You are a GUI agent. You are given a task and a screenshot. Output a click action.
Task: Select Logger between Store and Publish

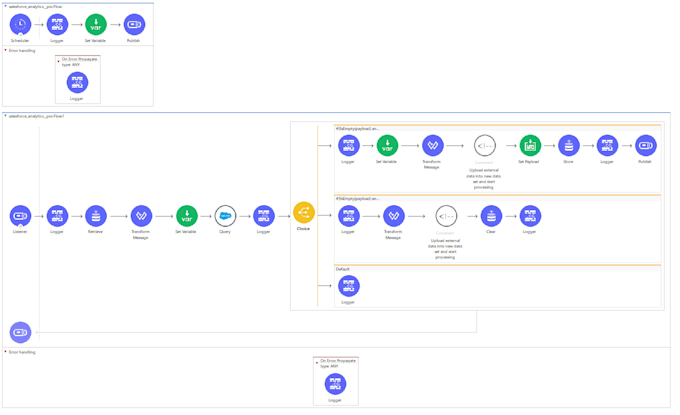607,146
